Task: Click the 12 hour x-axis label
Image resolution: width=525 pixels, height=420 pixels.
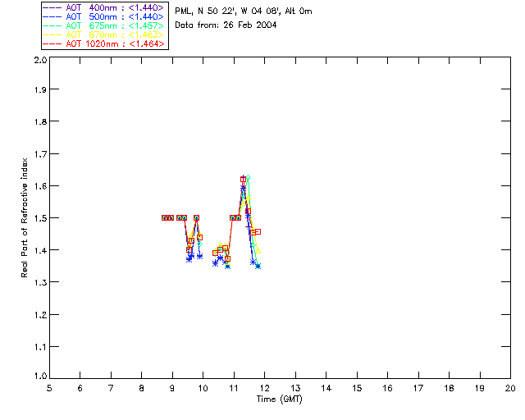Action: pyautogui.click(x=264, y=388)
